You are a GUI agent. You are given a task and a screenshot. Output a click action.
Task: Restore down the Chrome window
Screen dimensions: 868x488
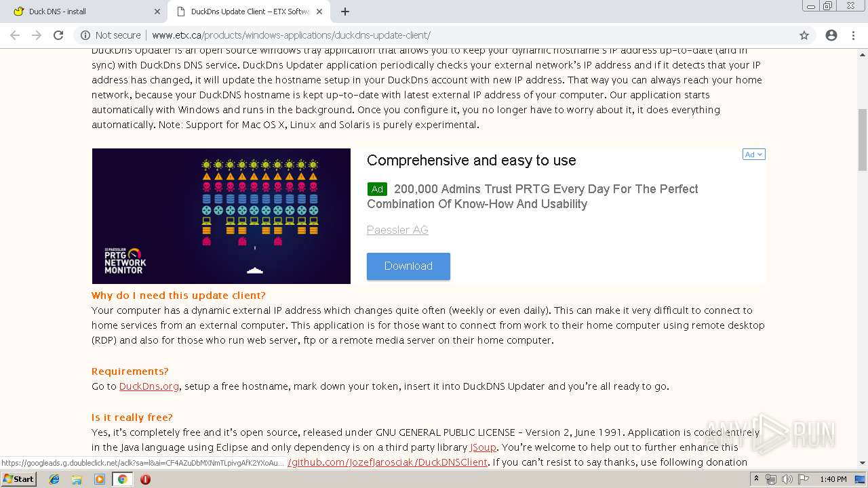tap(827, 5)
